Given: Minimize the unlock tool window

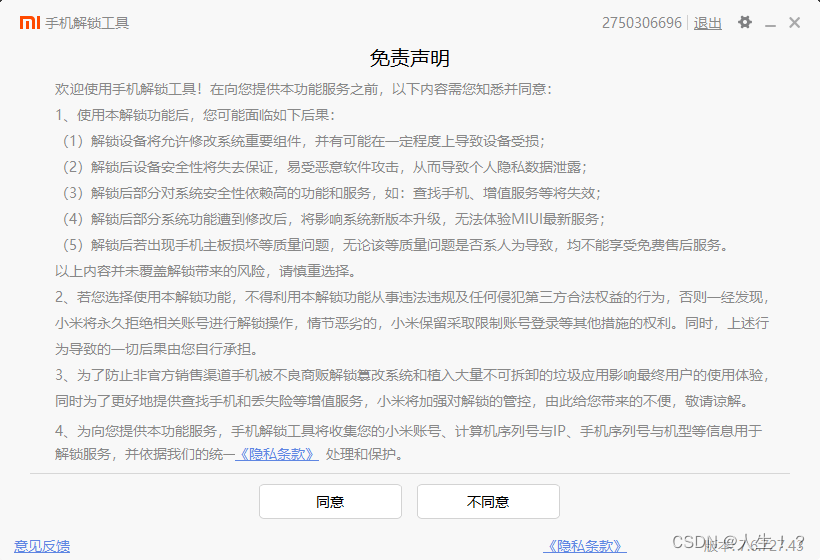Looking at the screenshot, I should 770,23.
